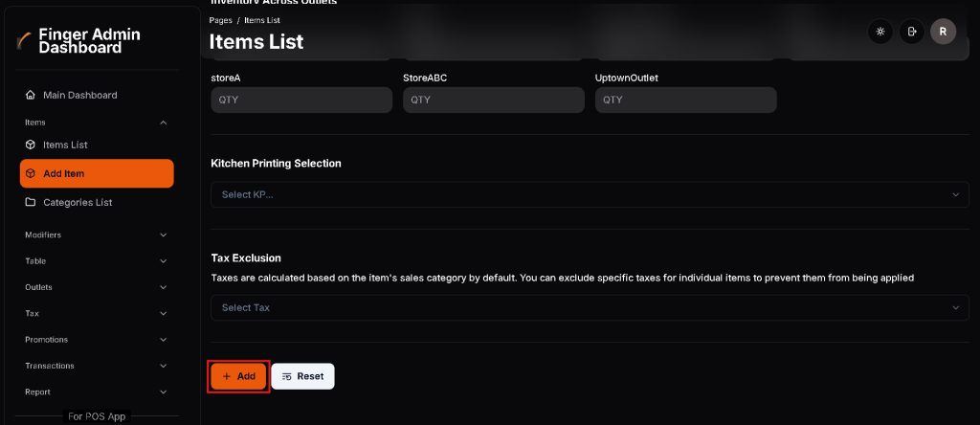Viewport: 980px width, 425px height.
Task: Toggle light/dark theme sun icon
Action: point(880,32)
